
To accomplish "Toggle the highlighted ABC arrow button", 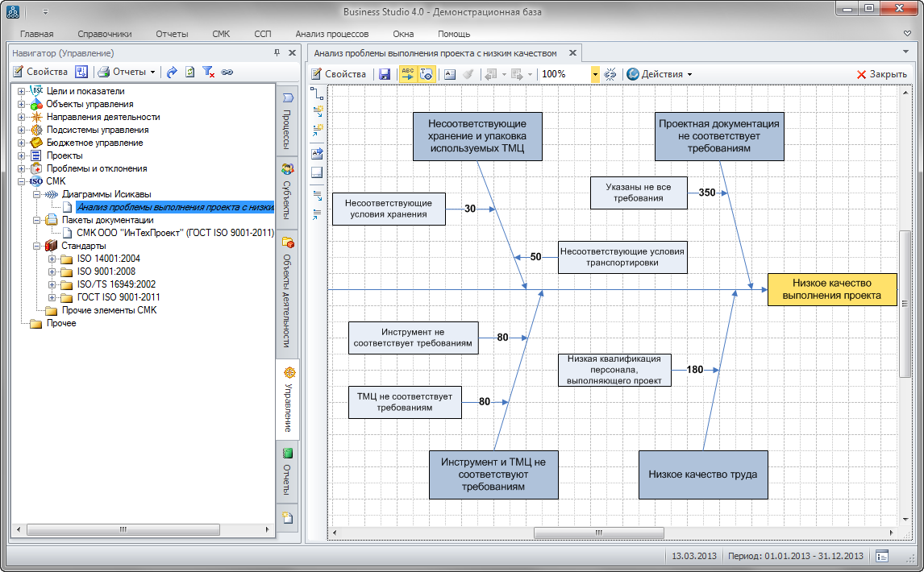I will [x=408, y=74].
